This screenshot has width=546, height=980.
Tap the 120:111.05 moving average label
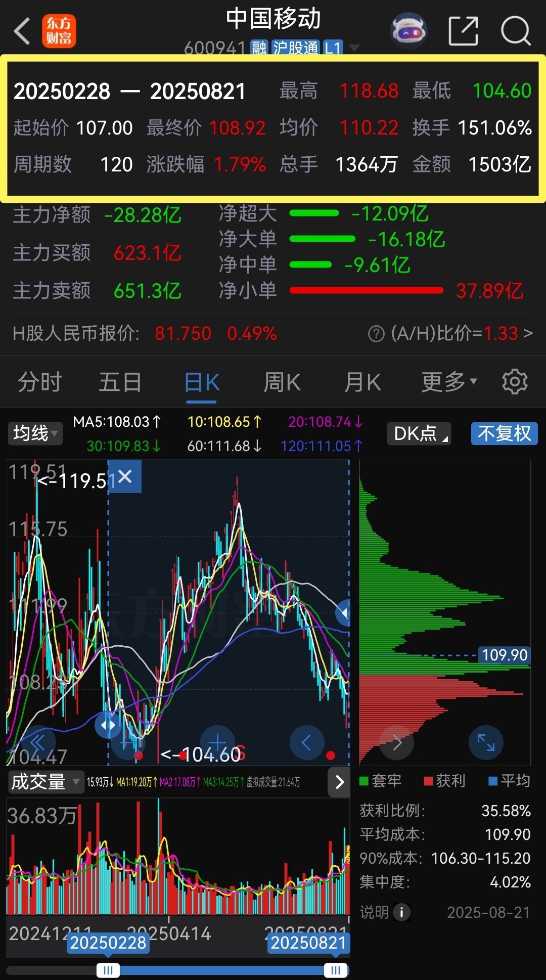click(322, 446)
